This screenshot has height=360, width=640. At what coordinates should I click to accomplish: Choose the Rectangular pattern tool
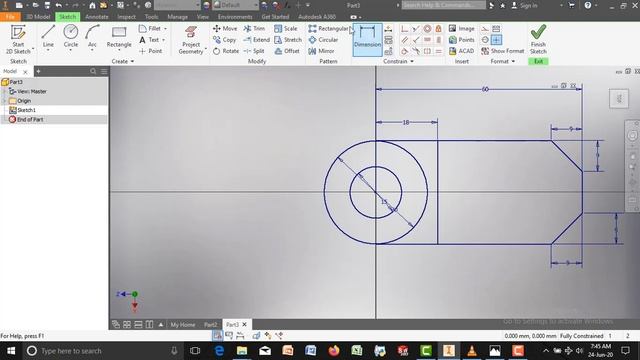(328, 29)
